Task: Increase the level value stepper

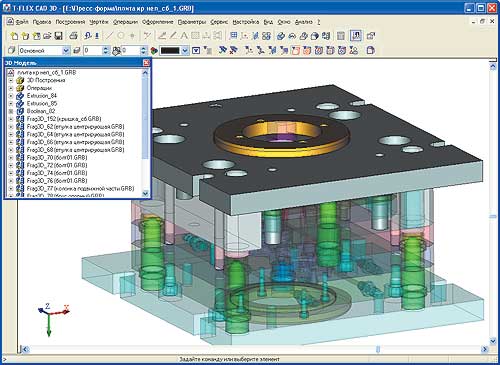Action: coord(106,48)
